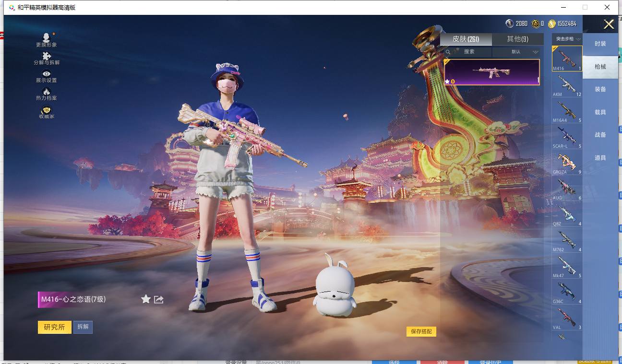
Task: Expand the 突击步枪 weapon type dropdown
Action: click(x=567, y=39)
